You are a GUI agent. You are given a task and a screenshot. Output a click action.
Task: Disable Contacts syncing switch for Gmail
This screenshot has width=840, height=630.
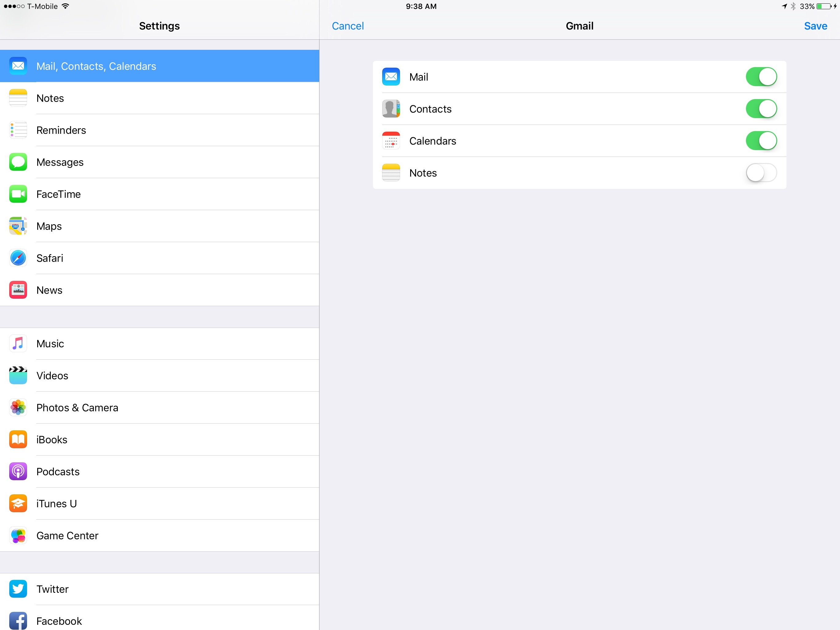point(761,109)
